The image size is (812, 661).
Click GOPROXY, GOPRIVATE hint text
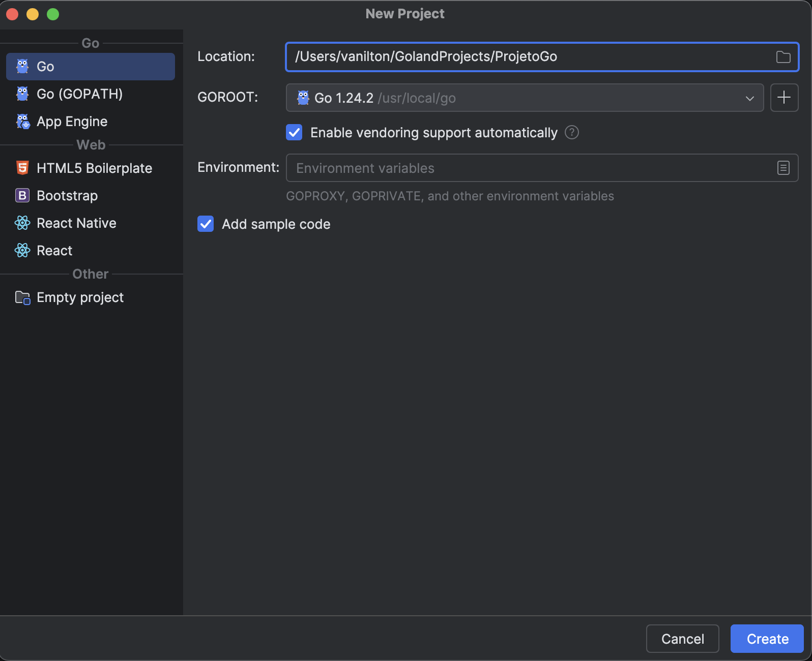[x=450, y=196]
